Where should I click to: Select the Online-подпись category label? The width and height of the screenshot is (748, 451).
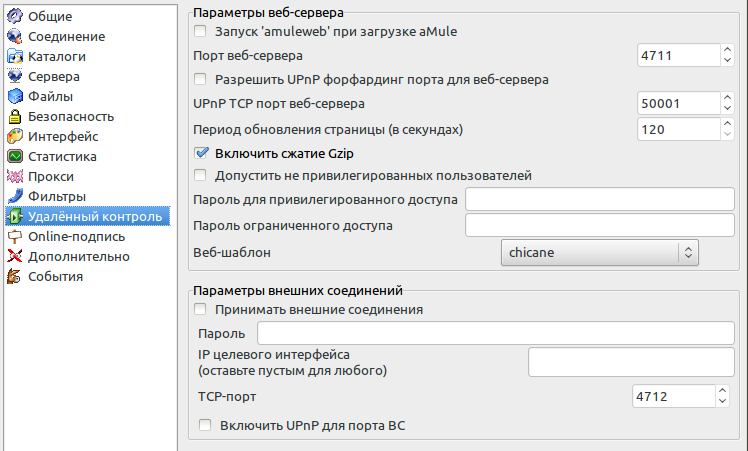pyautogui.click(x=76, y=237)
